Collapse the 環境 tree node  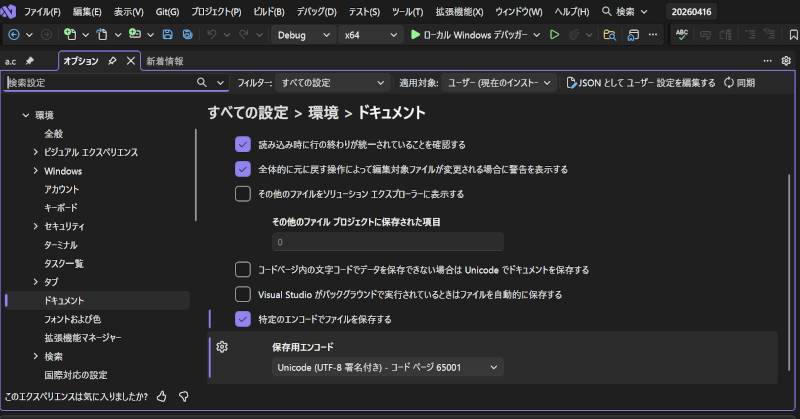coord(26,115)
